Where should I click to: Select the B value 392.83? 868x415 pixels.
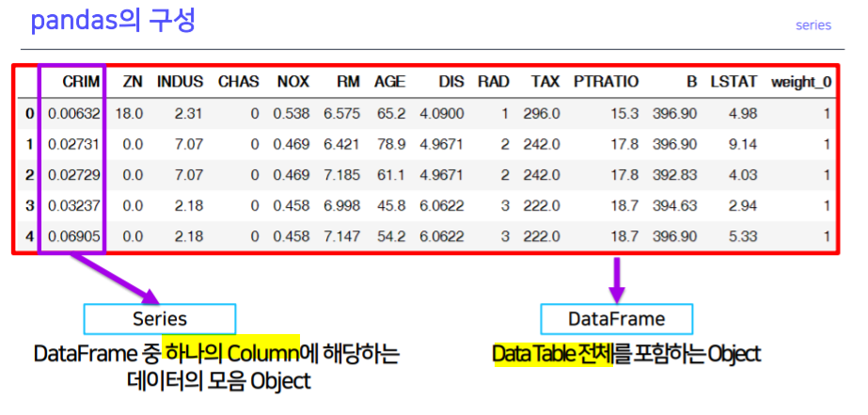pyautogui.click(x=675, y=175)
